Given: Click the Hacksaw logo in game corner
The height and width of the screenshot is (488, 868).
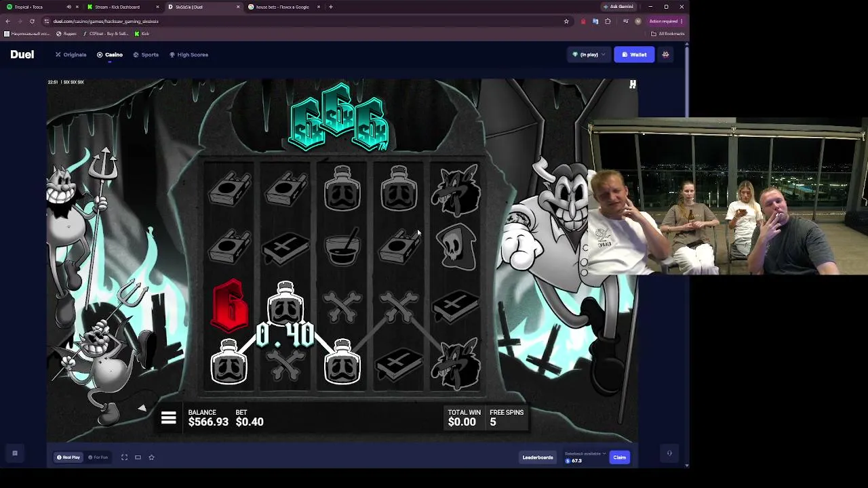Looking at the screenshot, I should point(633,84).
